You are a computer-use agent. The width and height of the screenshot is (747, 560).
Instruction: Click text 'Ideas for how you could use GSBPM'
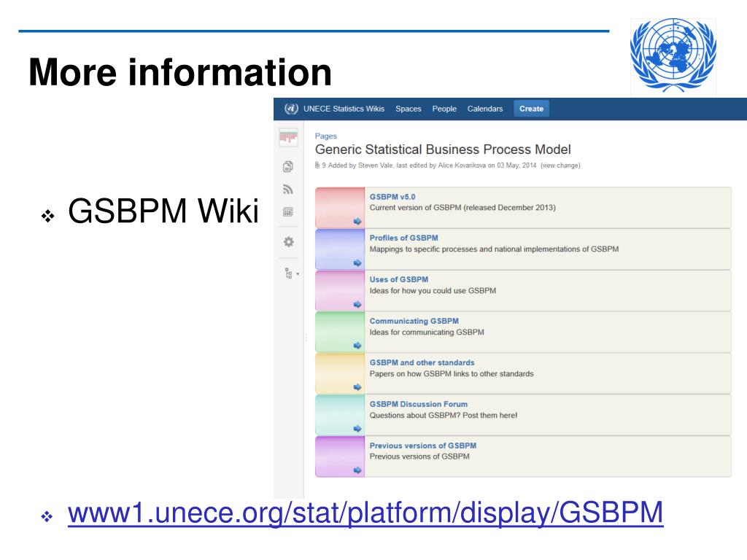(433, 290)
